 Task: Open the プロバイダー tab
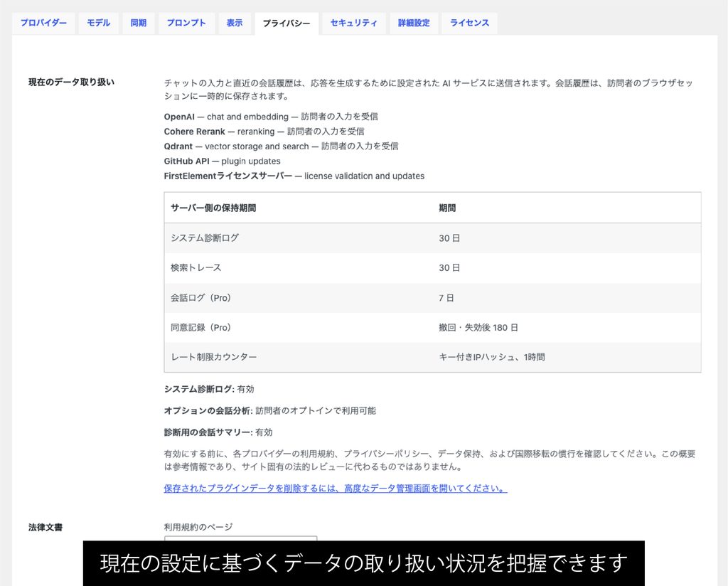(43, 23)
